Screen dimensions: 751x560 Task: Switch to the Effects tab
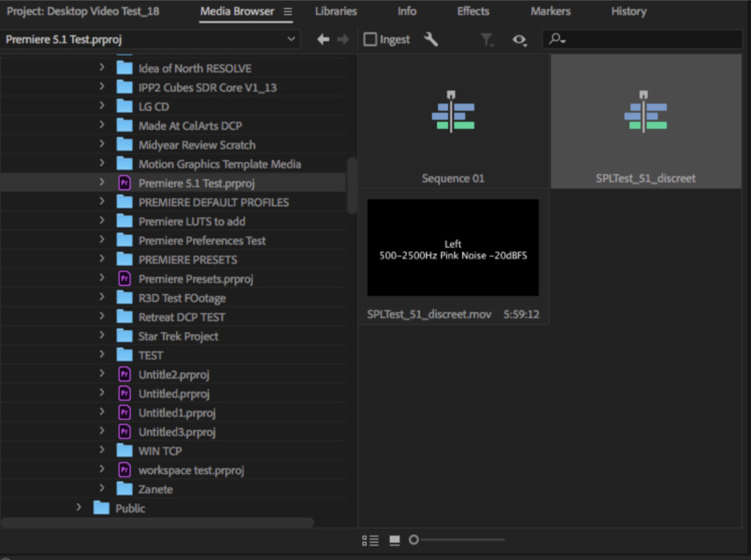pos(473,12)
